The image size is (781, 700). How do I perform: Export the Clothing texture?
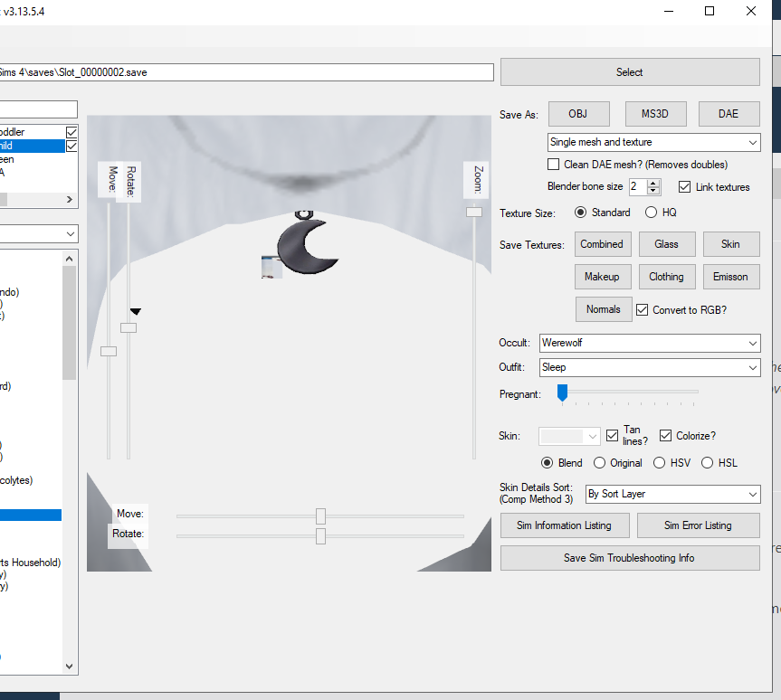[667, 276]
